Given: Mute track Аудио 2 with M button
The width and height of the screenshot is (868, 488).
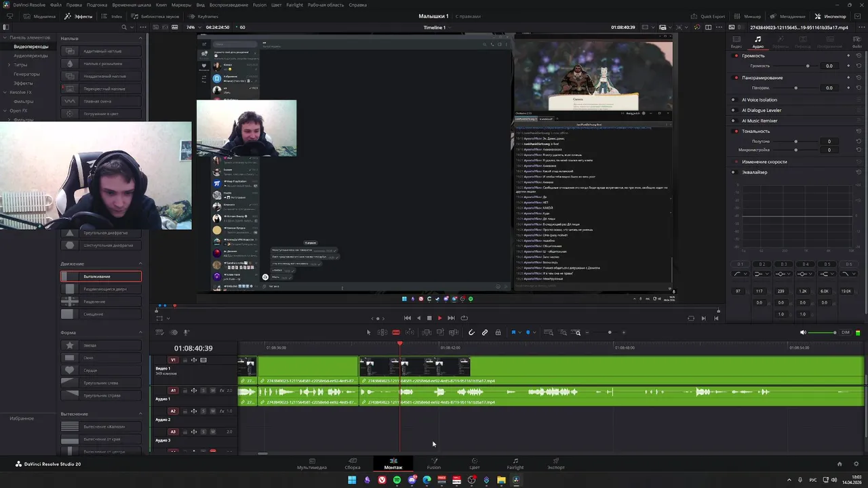Looking at the screenshot, I should click(212, 411).
